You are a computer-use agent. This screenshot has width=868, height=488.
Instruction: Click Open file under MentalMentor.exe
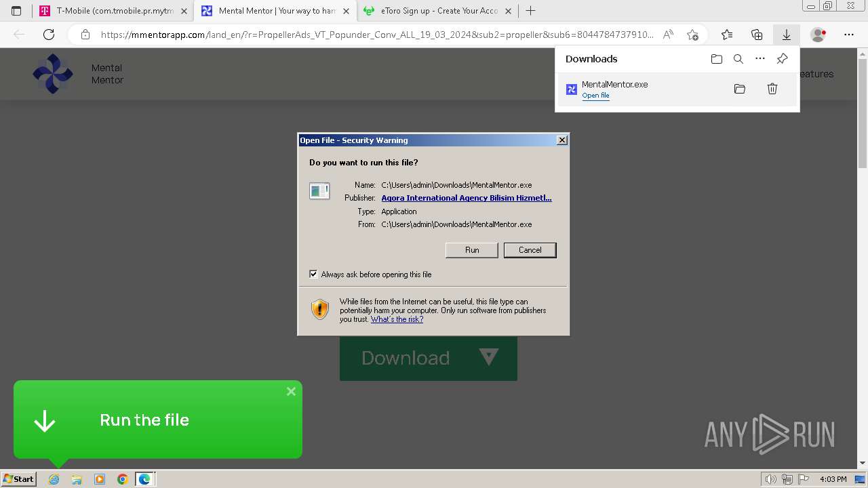[x=595, y=96]
